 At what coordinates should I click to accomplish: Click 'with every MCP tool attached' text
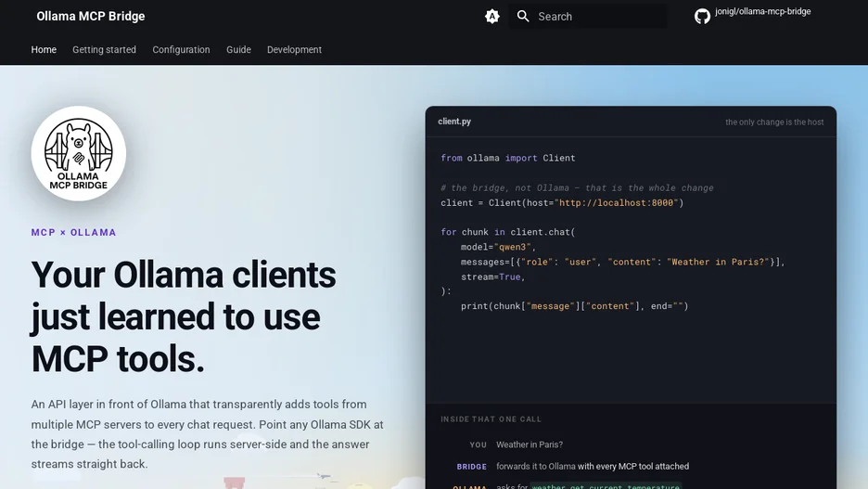click(633, 467)
